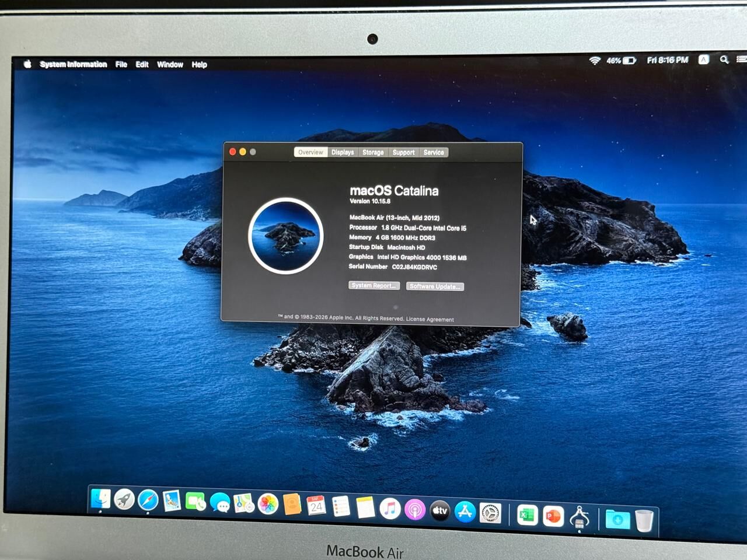
Task: Open the Trash in the Dock
Action: tap(644, 520)
